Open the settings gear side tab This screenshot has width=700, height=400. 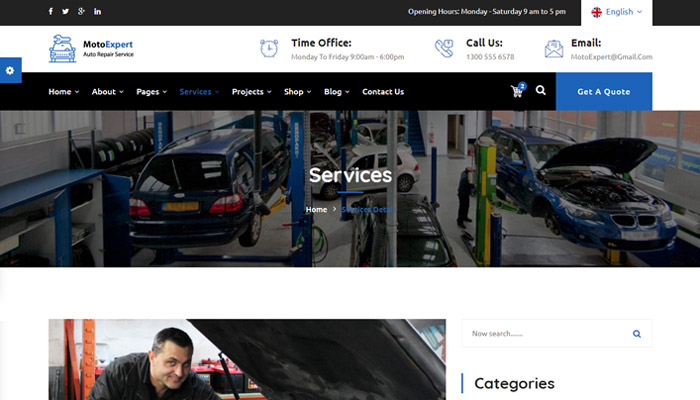[x=10, y=70]
